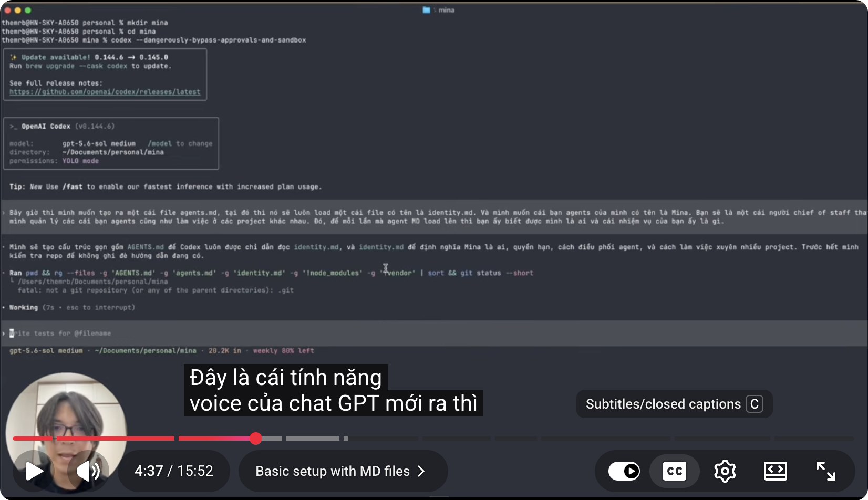The width and height of the screenshot is (868, 500).
Task: Expand the 'Basic setup with MD files' chapter
Action: click(x=343, y=471)
